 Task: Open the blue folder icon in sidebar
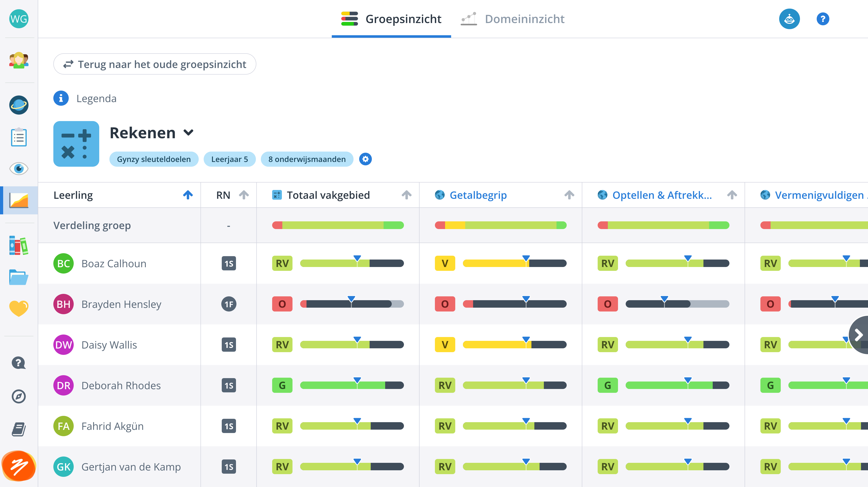point(19,278)
